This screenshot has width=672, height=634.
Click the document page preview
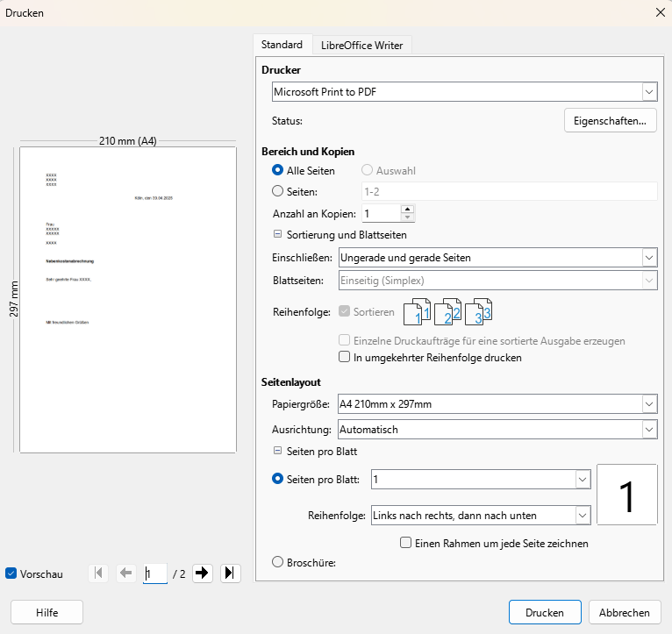pyautogui.click(x=128, y=299)
